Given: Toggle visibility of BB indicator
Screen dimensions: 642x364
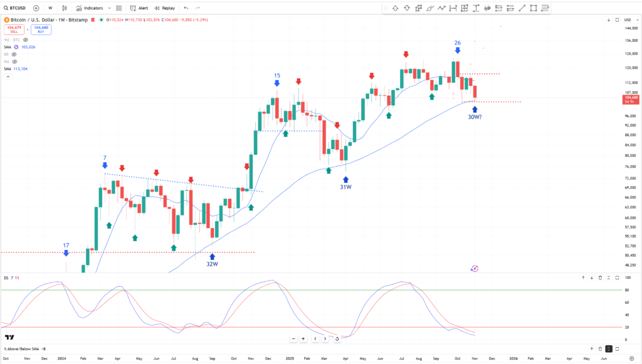Looking at the screenshot, I should click(13, 54).
